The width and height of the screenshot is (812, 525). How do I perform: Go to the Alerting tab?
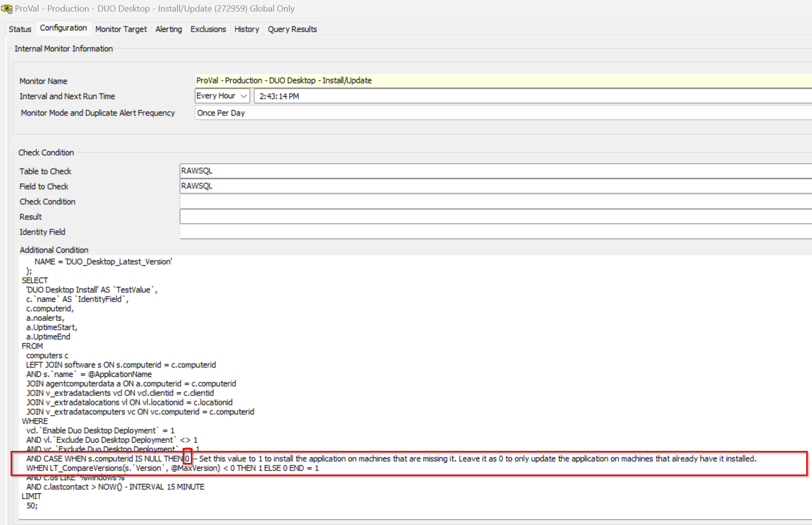coord(169,29)
